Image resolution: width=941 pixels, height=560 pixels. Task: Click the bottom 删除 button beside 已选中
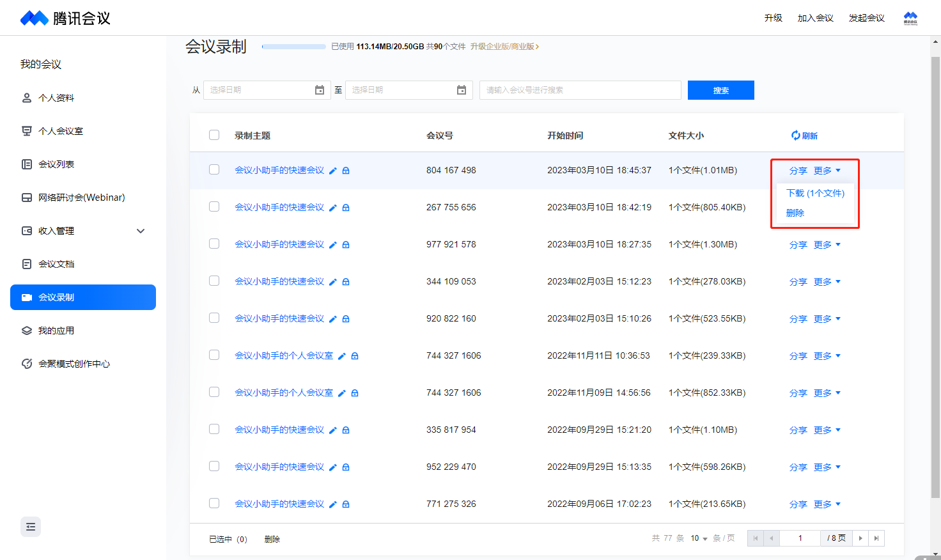(x=272, y=540)
